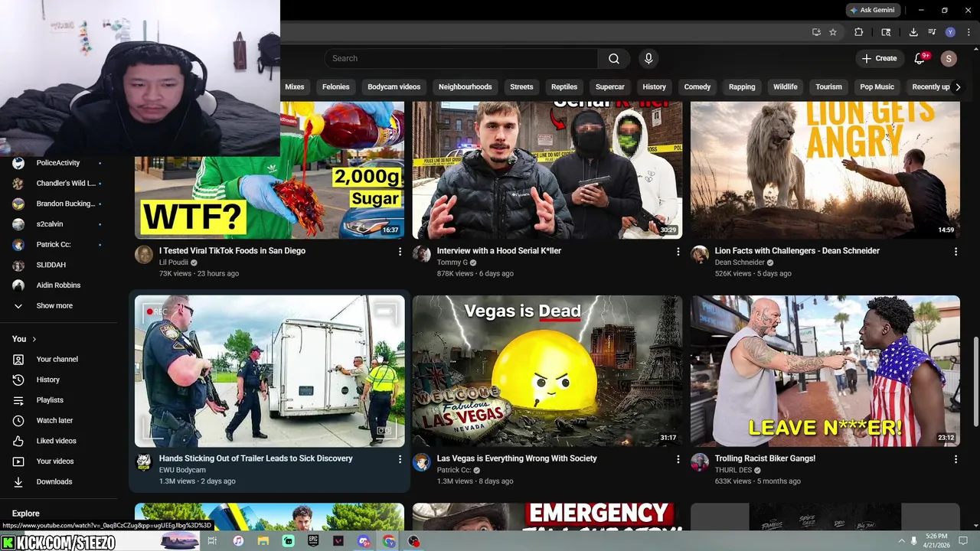Open options for Viral TikTok Foods video
This screenshot has height=551, width=980.
click(400, 251)
